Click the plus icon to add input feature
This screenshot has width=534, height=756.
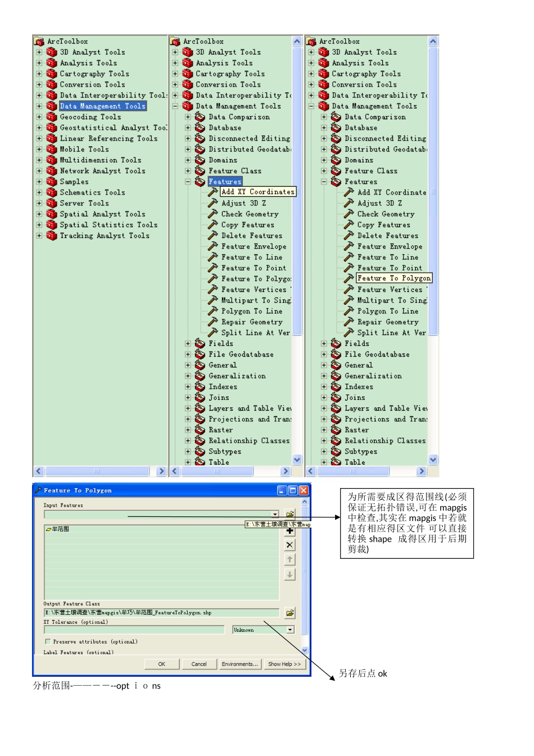click(x=289, y=531)
